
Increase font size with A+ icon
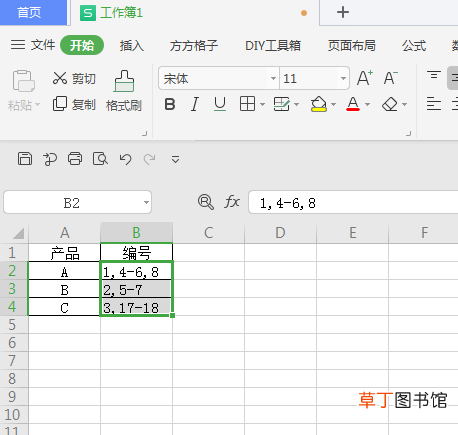[365, 78]
